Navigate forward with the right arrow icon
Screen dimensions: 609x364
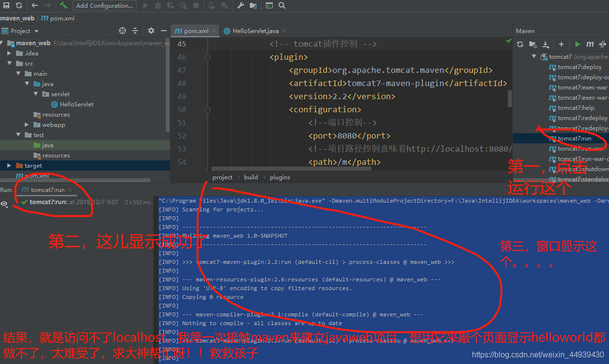coord(48,5)
